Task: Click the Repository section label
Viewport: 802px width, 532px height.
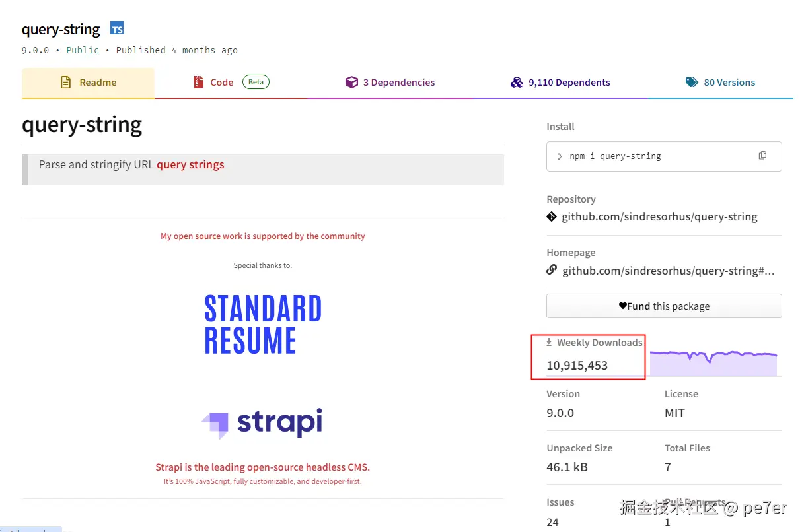Action: pyautogui.click(x=571, y=199)
